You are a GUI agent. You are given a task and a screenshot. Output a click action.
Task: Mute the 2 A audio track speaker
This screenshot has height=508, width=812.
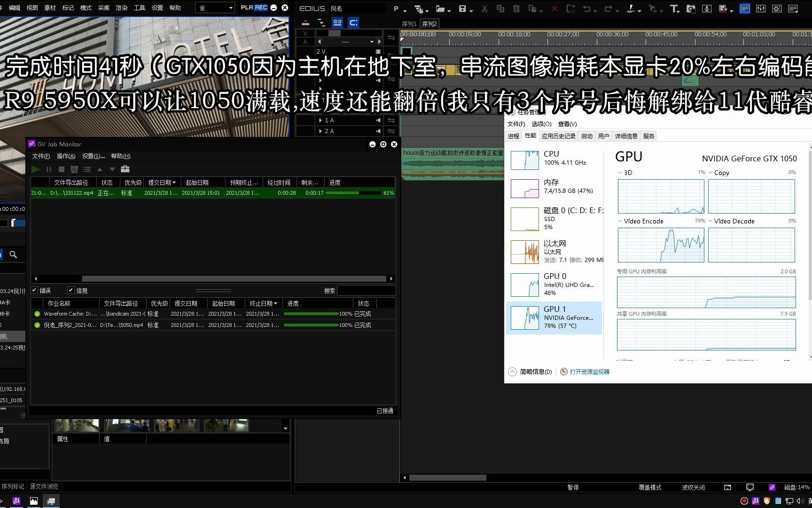(x=378, y=131)
